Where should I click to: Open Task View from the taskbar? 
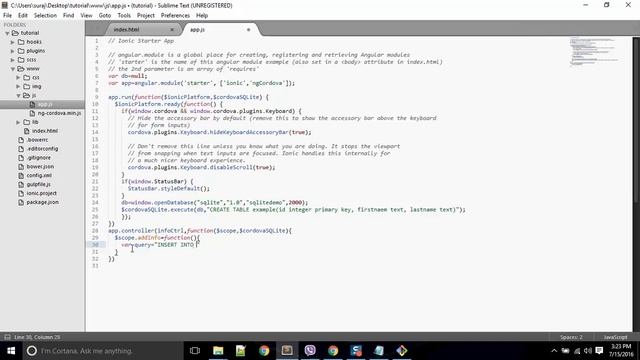(195, 351)
